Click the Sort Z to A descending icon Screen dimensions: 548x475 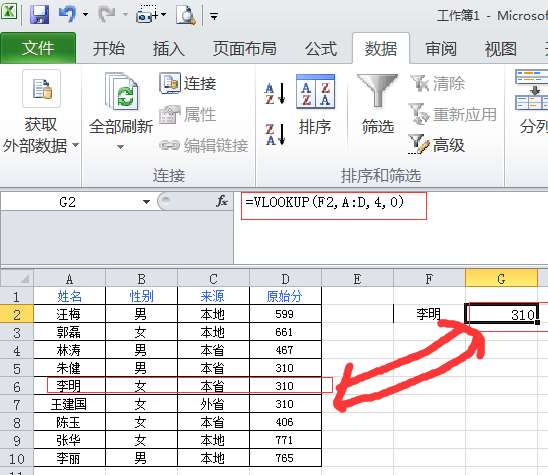[275, 135]
